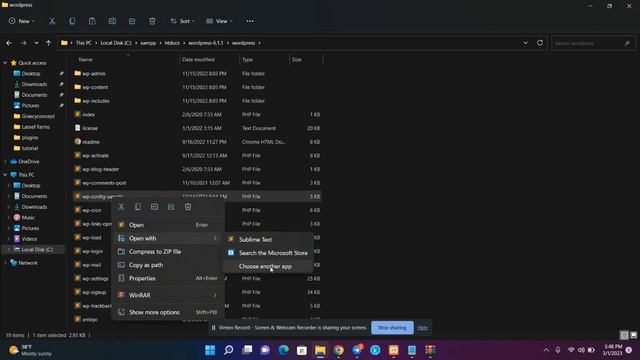Open the Windows Start menu

click(210, 350)
